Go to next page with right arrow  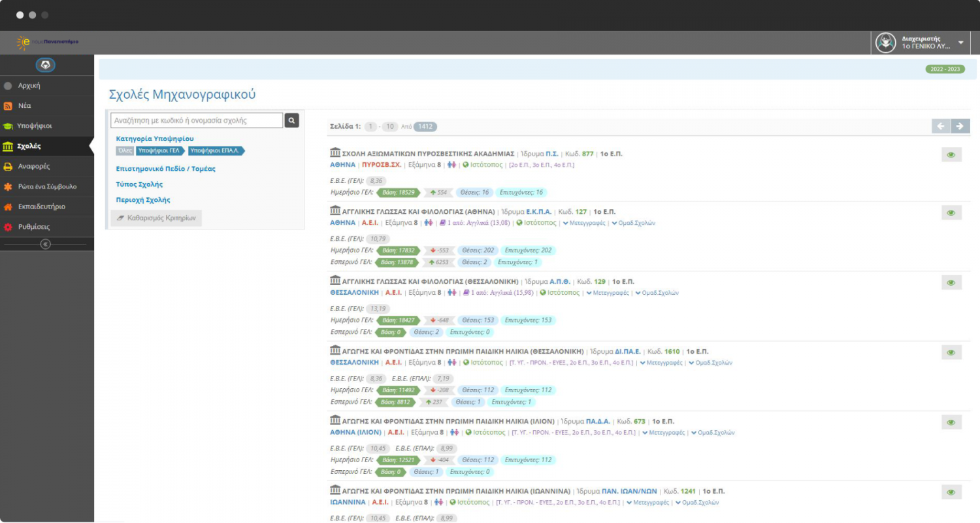960,126
